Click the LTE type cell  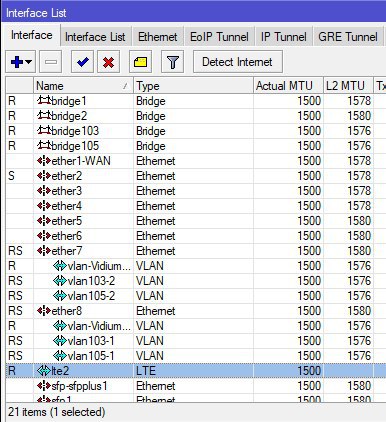(x=193, y=371)
